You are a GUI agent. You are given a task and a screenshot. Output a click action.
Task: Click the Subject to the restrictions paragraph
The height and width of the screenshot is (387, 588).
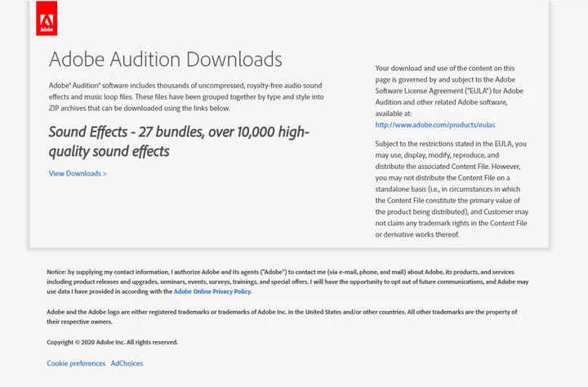pos(452,189)
